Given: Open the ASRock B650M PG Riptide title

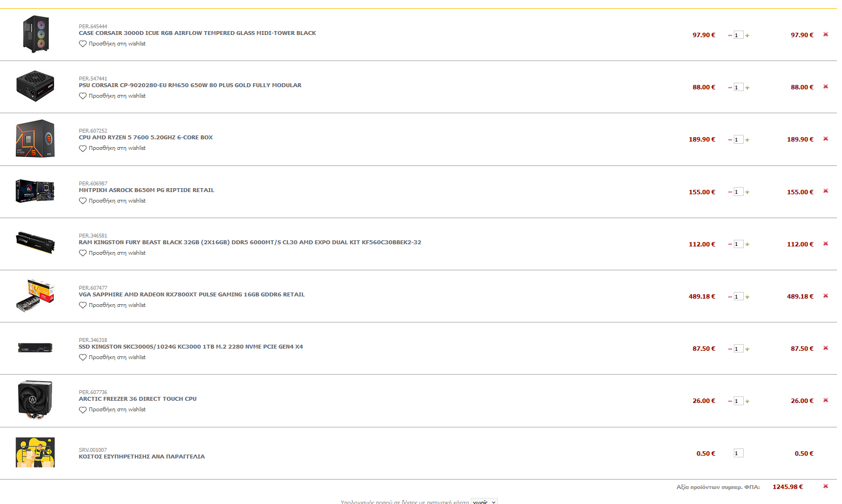Looking at the screenshot, I should coord(146,190).
